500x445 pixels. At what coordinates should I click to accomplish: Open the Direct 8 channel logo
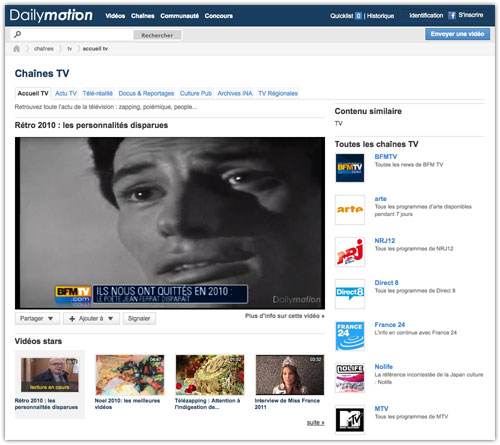point(350,294)
